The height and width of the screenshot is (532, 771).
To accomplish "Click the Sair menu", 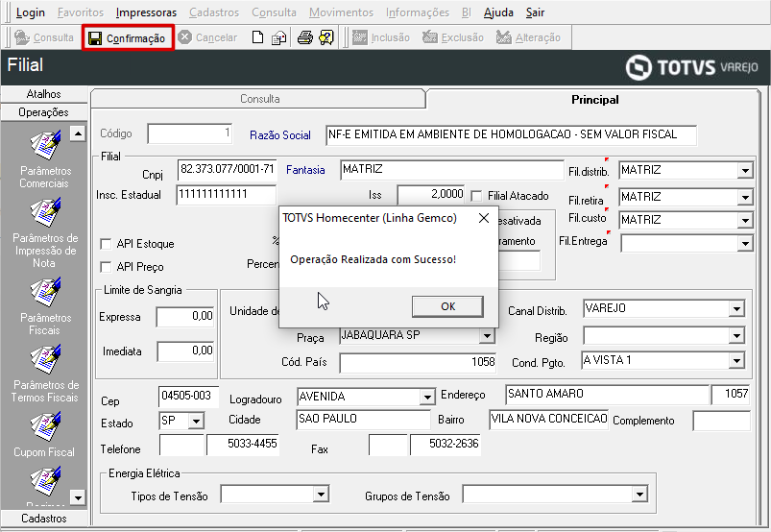I will point(535,12).
